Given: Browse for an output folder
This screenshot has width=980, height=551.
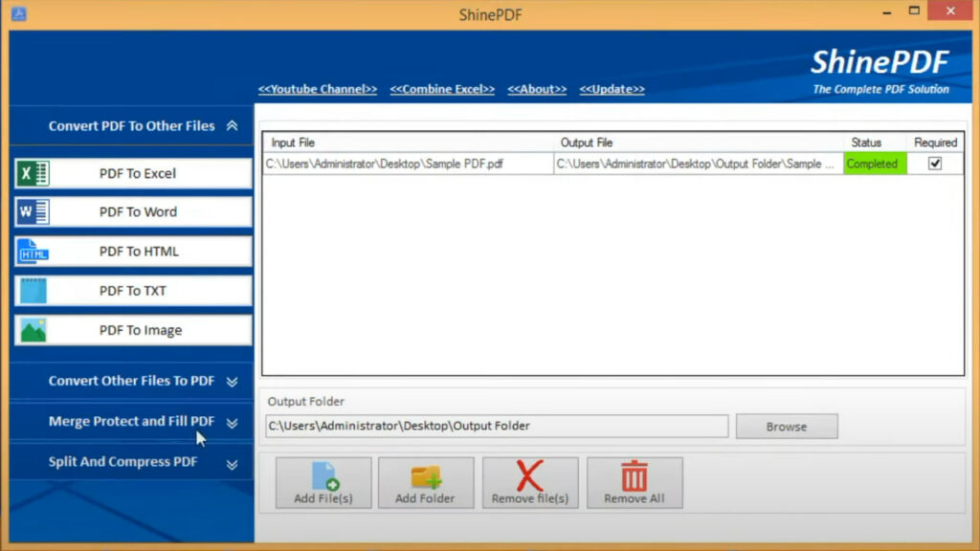Looking at the screenshot, I should pos(787,426).
